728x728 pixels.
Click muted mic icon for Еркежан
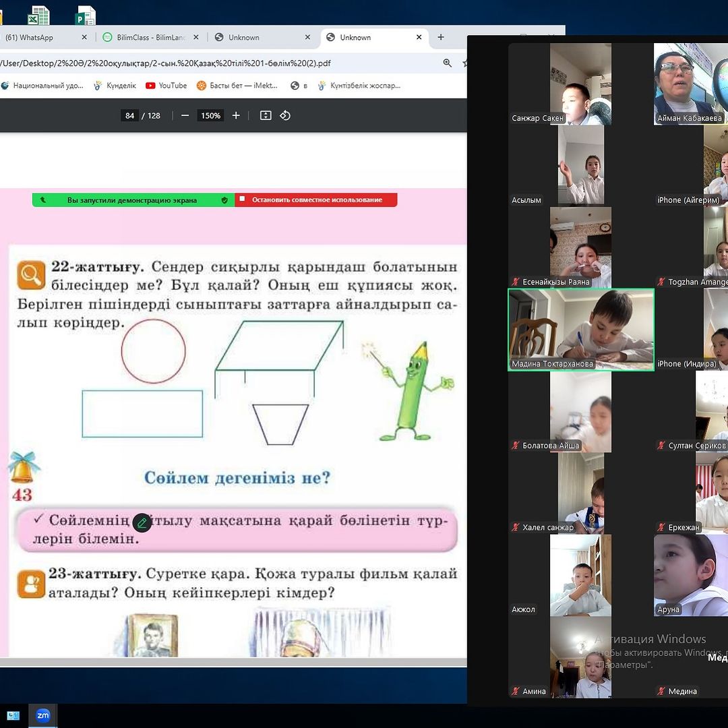pyautogui.click(x=661, y=527)
